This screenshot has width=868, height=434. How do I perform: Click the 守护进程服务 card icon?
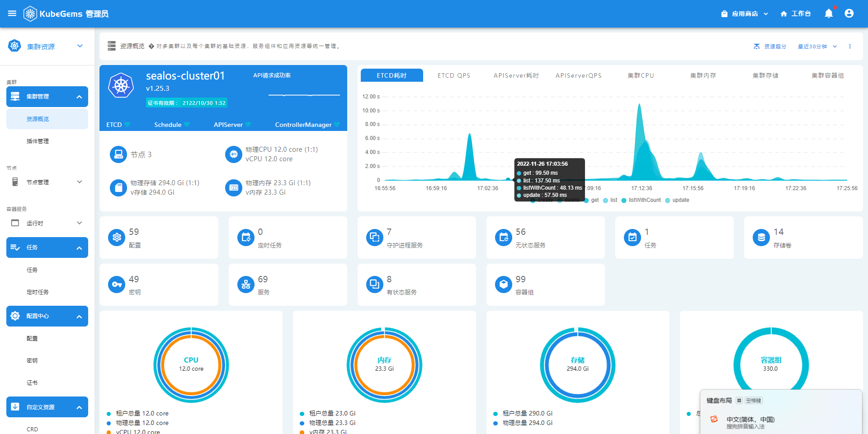point(375,237)
